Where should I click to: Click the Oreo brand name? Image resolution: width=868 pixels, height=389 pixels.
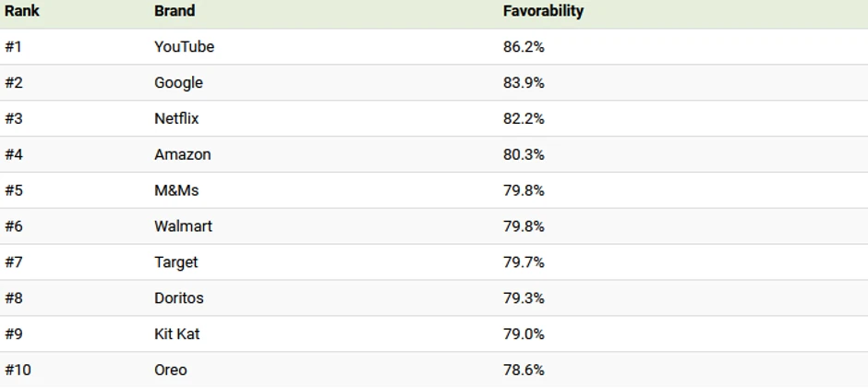(170, 371)
